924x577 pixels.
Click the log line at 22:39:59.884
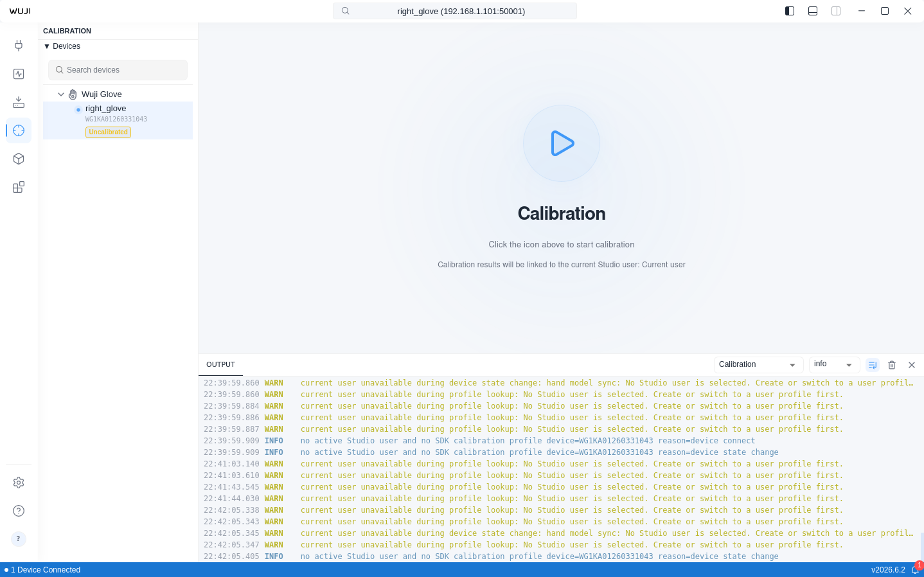(x=559, y=406)
